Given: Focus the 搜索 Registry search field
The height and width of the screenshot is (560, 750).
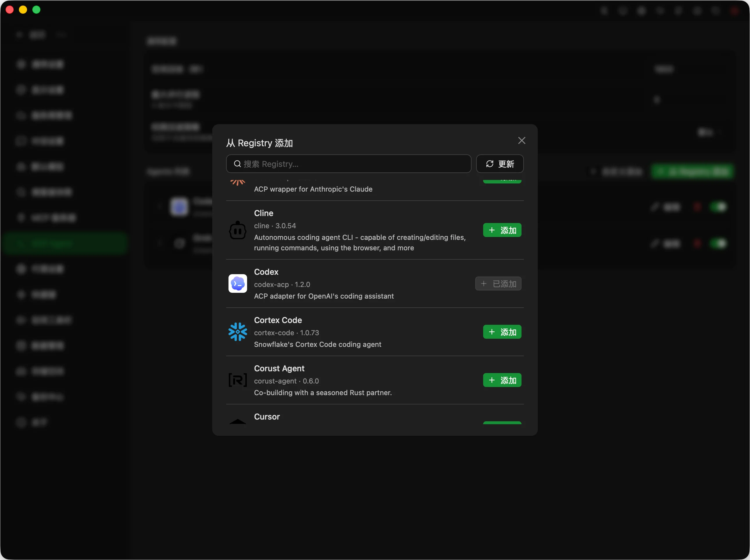Looking at the screenshot, I should (x=348, y=164).
